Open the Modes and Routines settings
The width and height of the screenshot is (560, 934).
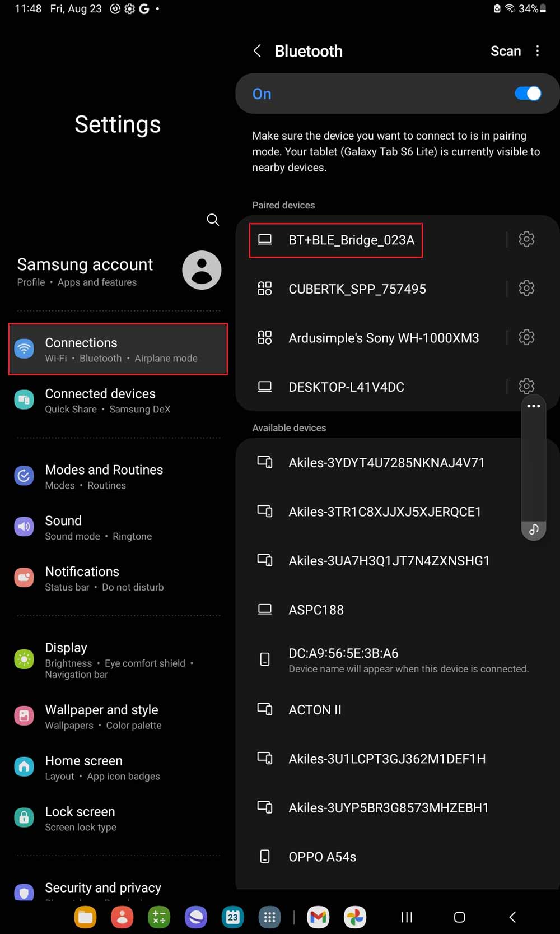104,476
